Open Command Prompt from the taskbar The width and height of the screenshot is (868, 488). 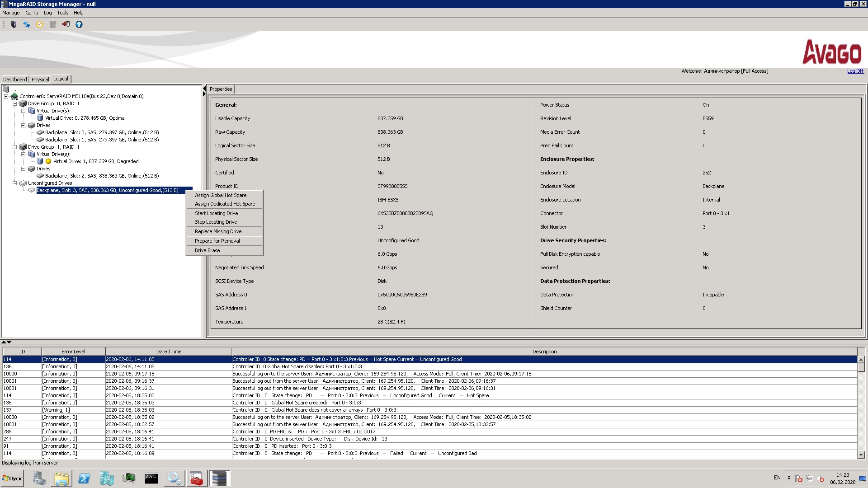151,479
